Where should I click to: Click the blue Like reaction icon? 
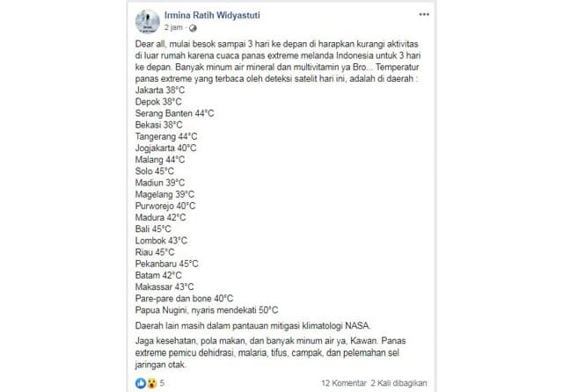pos(141,383)
